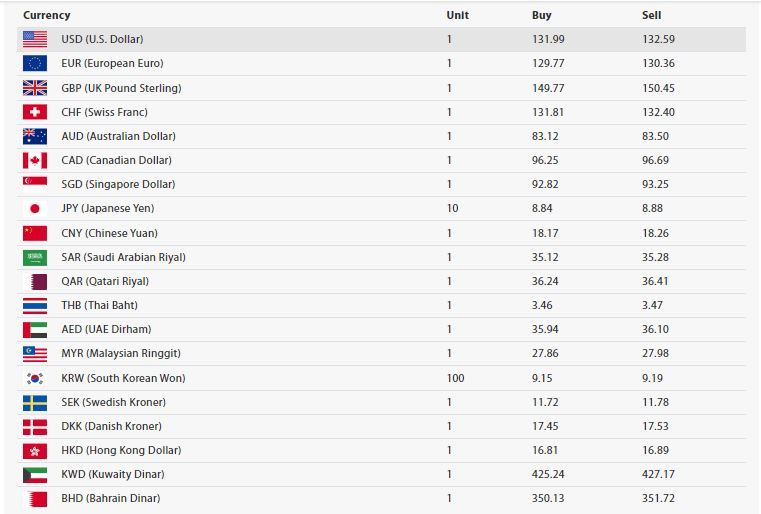This screenshot has width=761, height=514.
Task: Click the Sell column header
Action: tap(651, 15)
